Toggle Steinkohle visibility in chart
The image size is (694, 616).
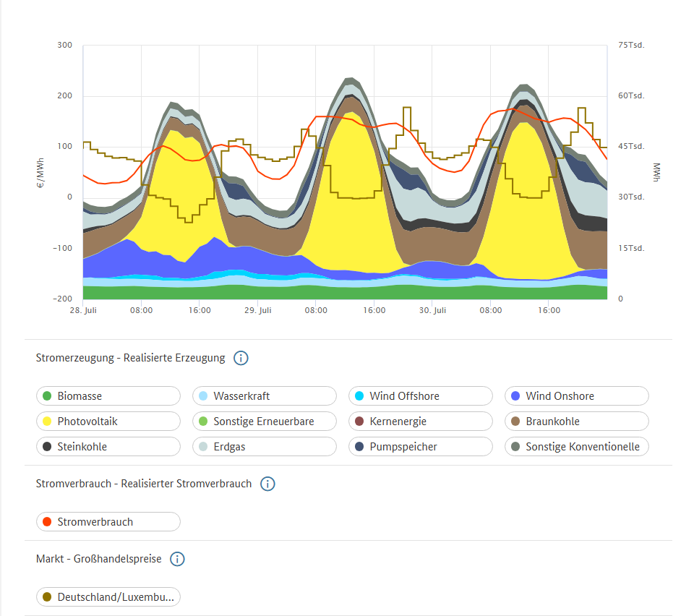[108, 447]
